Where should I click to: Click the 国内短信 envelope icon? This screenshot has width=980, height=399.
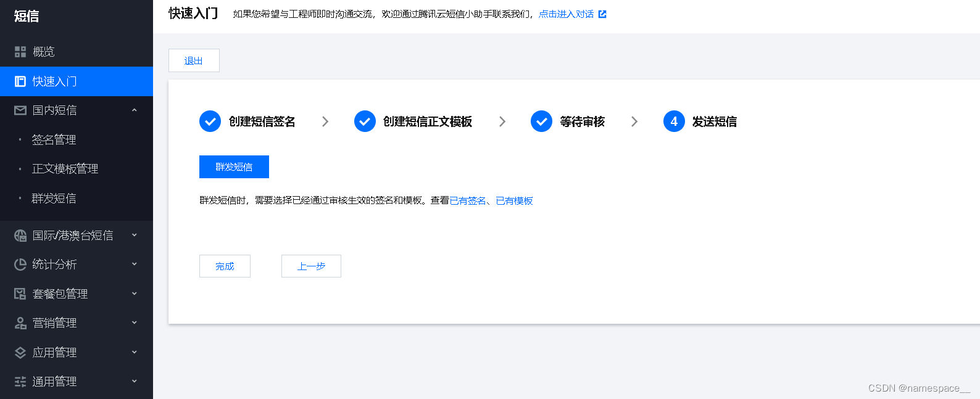click(x=20, y=110)
